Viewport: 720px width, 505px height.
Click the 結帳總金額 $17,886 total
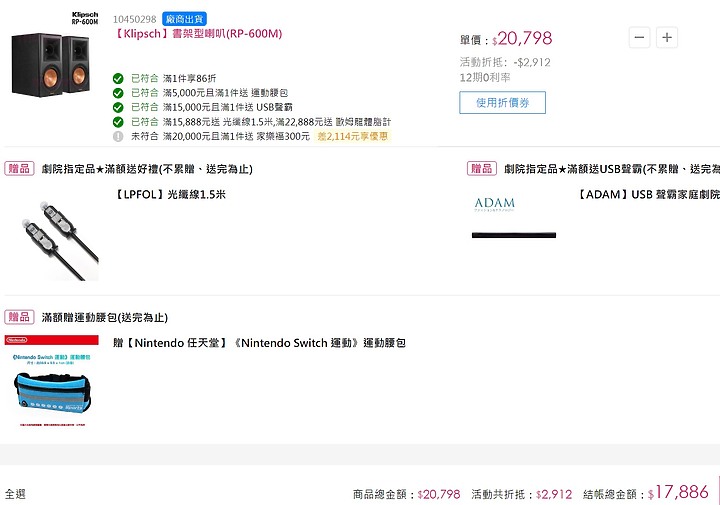coord(646,493)
